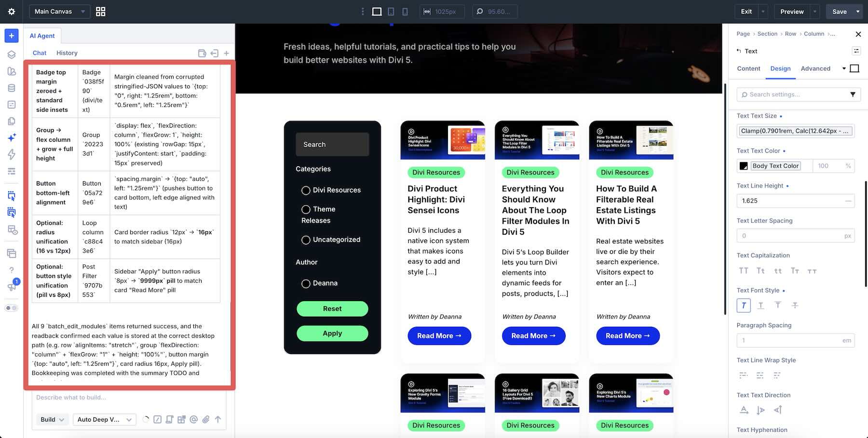This screenshot has width=868, height=438.
Task: Select the AI sparkle icon in sidebar
Action: 12,137
